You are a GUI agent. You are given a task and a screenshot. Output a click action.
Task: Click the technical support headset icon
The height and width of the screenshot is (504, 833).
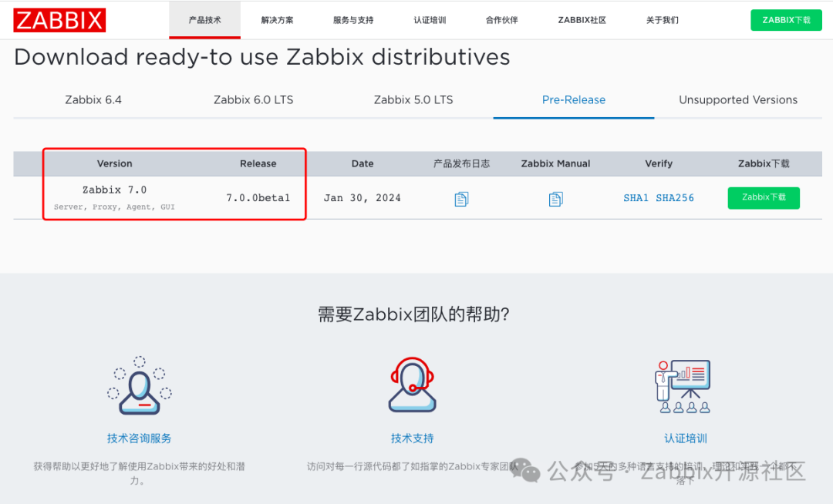tap(412, 385)
